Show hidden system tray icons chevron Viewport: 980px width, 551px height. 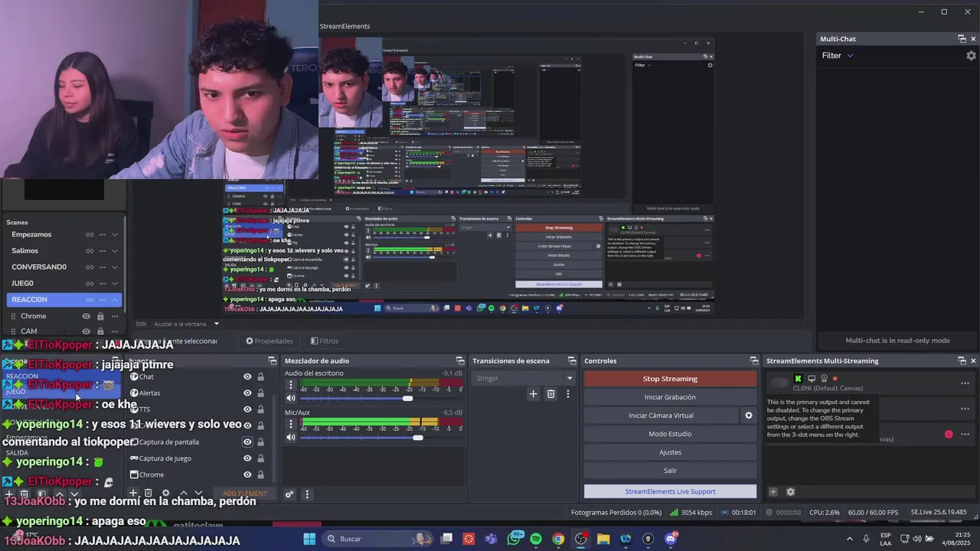pos(849,539)
